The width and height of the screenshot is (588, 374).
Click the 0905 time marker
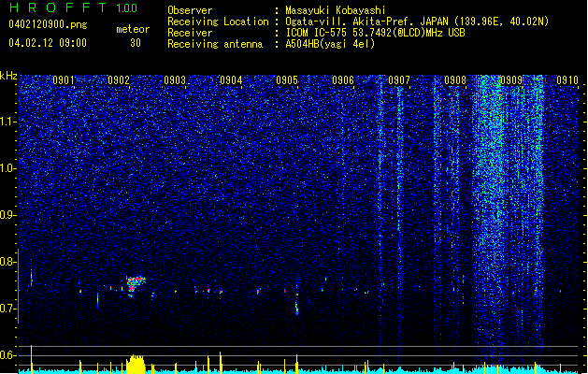(x=287, y=80)
